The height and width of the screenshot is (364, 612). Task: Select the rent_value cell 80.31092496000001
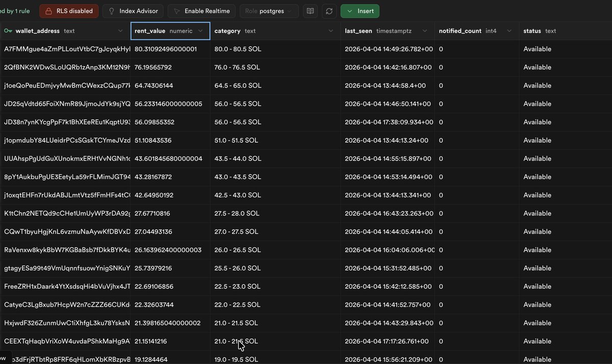coord(165,49)
